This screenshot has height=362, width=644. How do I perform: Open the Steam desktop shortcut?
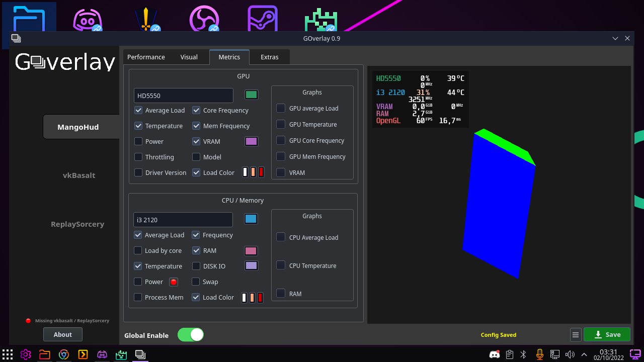pos(263,19)
